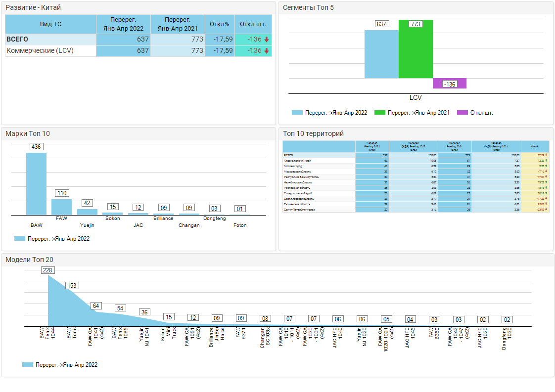This screenshot has height=392, width=555.
Task: Click blue legend swatch in Марки Топ 10 chart
Action: [x=20, y=239]
